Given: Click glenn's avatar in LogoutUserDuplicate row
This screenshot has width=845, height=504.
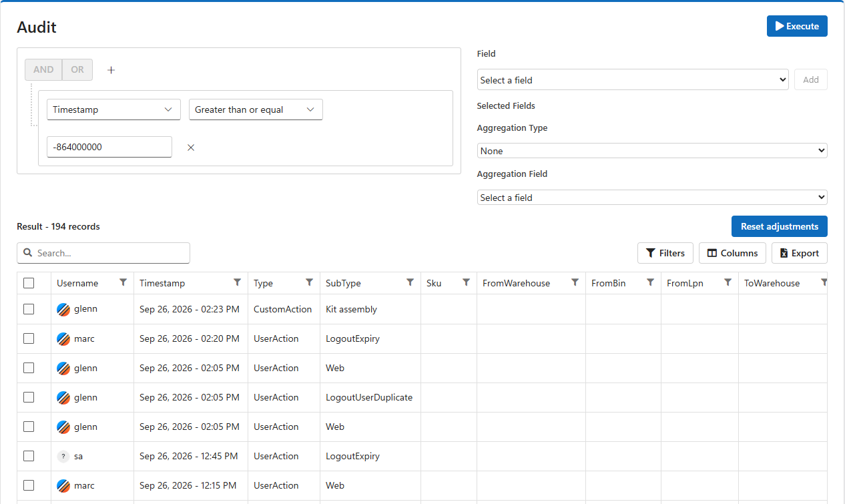Looking at the screenshot, I should point(63,398).
